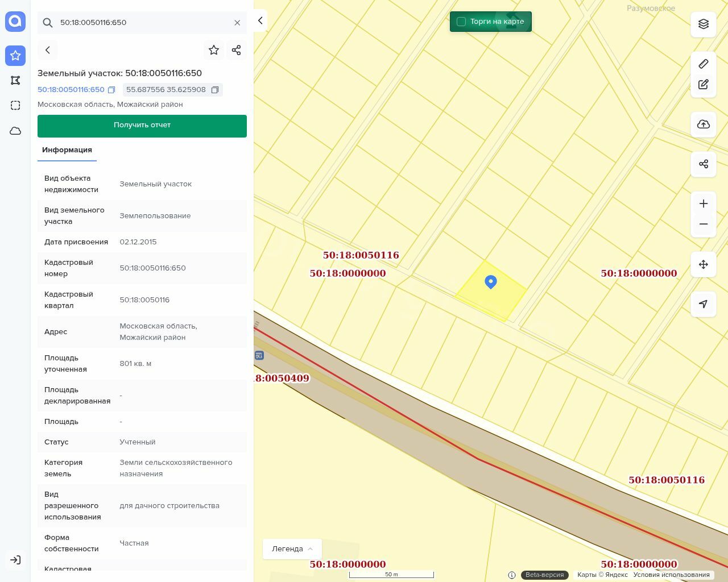The width and height of the screenshot is (728, 582).
Task: Zoom in on the map
Action: (x=704, y=203)
